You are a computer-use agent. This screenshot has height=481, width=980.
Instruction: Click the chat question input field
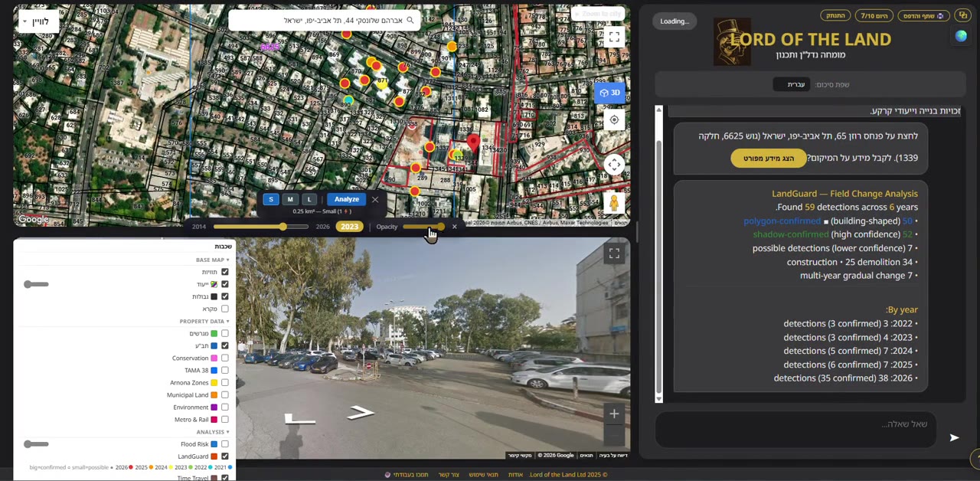[x=796, y=430]
